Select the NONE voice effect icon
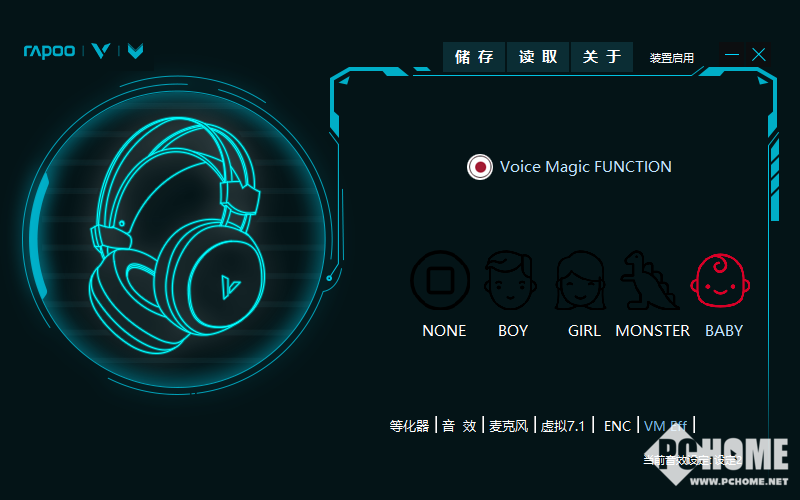The width and height of the screenshot is (800, 500). [x=440, y=280]
